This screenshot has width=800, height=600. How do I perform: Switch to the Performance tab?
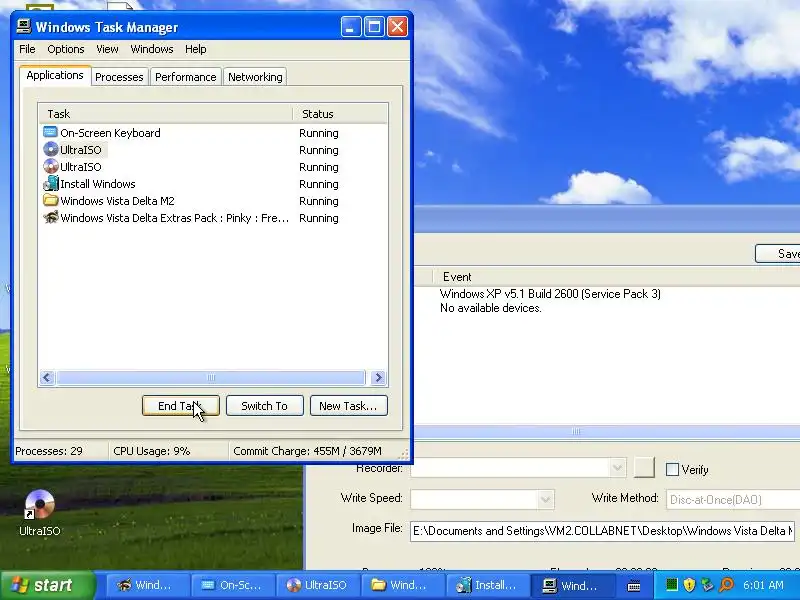click(x=186, y=77)
